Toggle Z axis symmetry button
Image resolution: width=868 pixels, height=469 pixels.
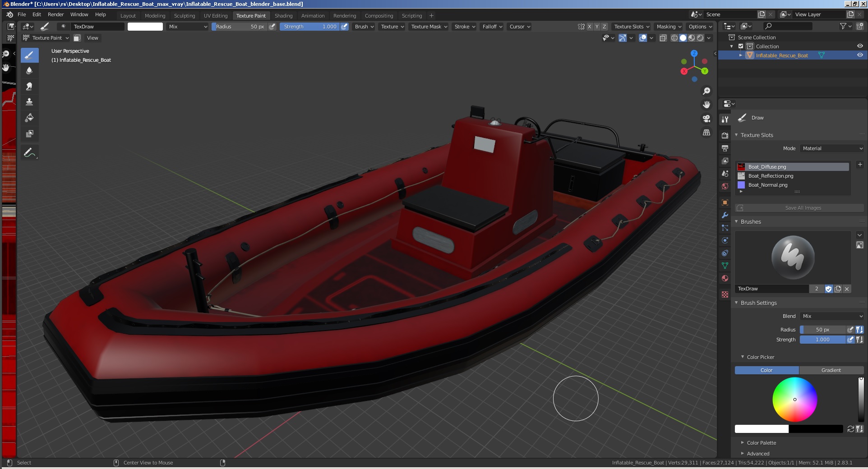[605, 27]
